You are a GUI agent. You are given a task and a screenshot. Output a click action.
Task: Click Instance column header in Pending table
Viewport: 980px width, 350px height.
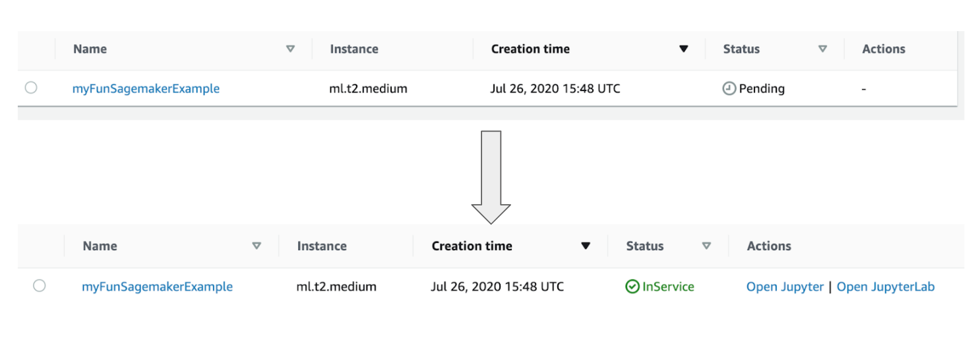(354, 49)
